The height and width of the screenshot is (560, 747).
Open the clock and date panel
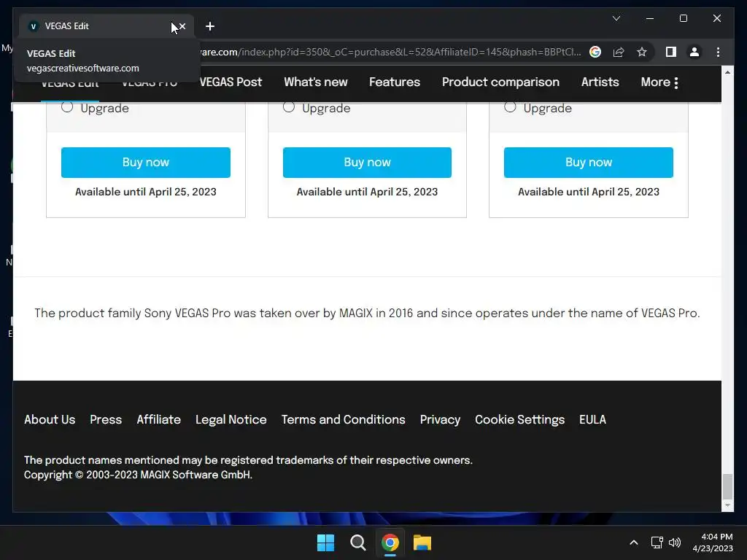click(713, 542)
